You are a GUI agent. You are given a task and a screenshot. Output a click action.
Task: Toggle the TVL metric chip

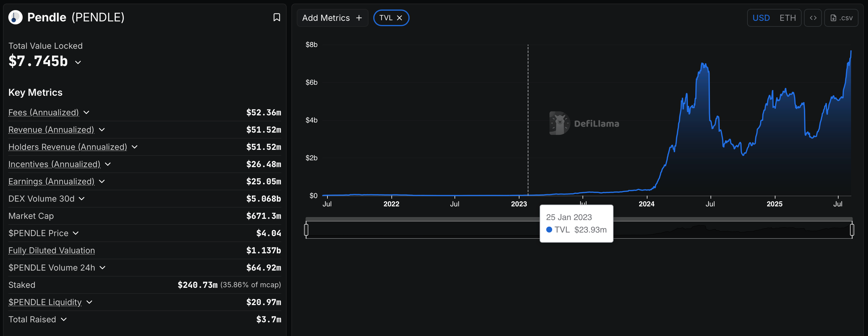point(386,18)
